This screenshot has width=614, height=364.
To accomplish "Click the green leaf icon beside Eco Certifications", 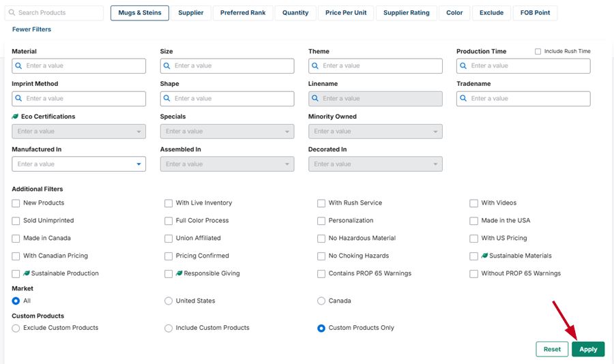I will tap(15, 117).
